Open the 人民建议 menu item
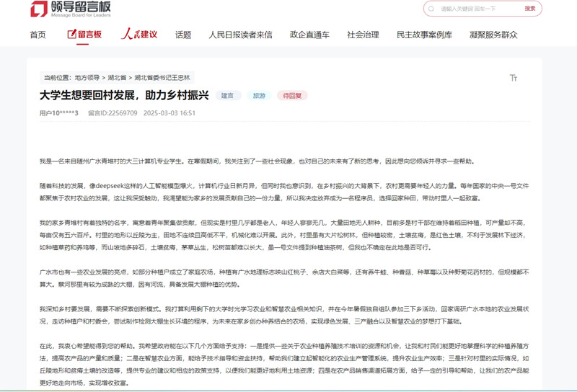 click(x=139, y=34)
